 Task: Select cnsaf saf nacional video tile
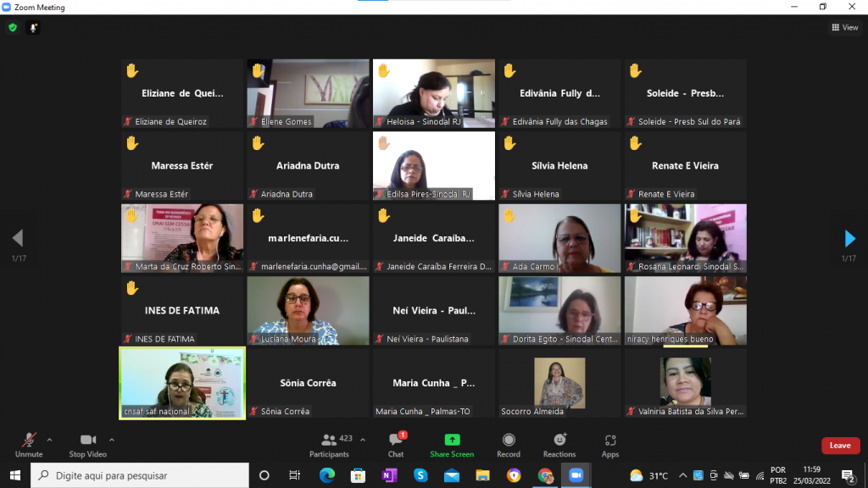click(182, 383)
